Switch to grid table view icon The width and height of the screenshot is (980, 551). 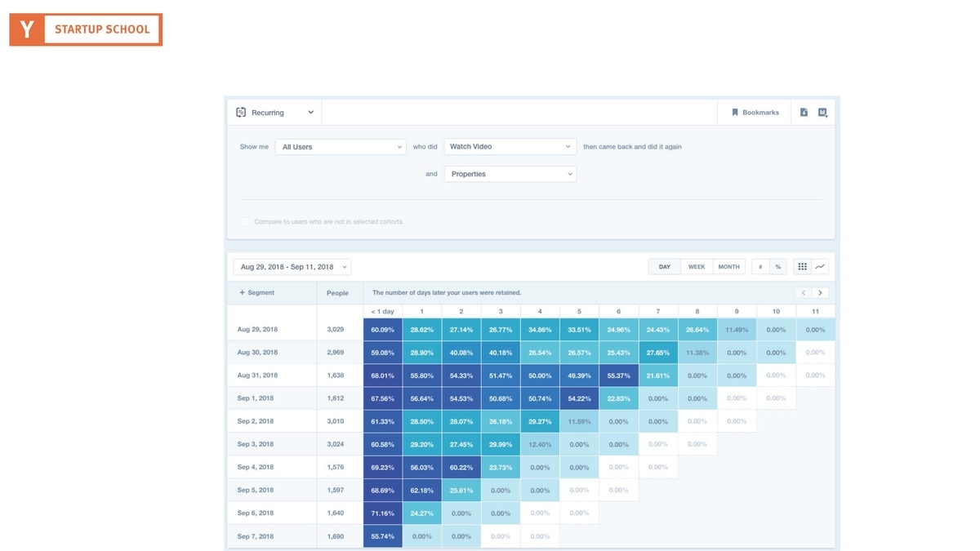(x=802, y=267)
